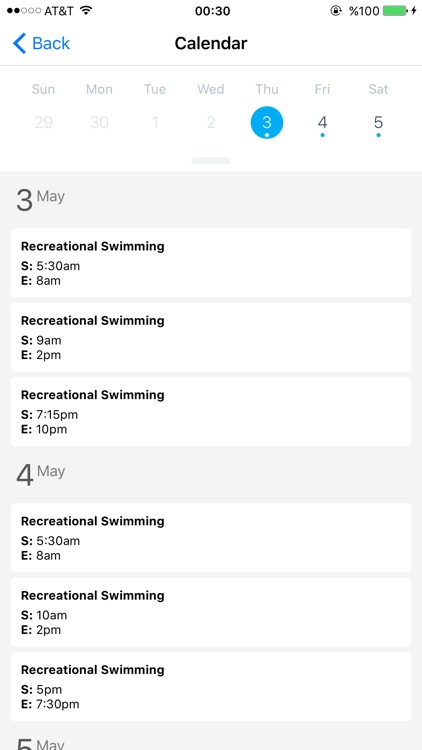The image size is (422, 750).
Task: Open May 4 swimming session starting 10am
Action: point(211,612)
